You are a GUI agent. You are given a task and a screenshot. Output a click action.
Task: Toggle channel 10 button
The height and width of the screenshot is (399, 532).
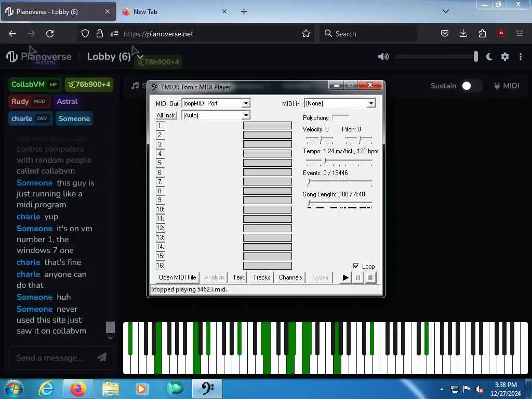coord(160,209)
